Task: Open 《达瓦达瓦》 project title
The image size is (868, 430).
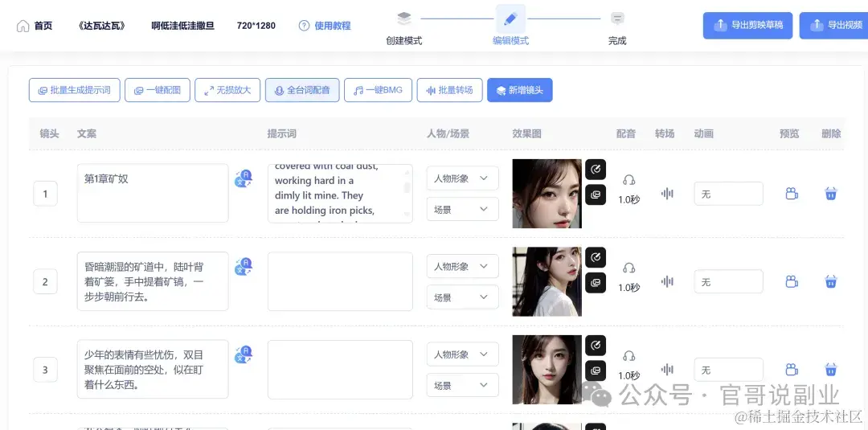Action: coord(102,26)
